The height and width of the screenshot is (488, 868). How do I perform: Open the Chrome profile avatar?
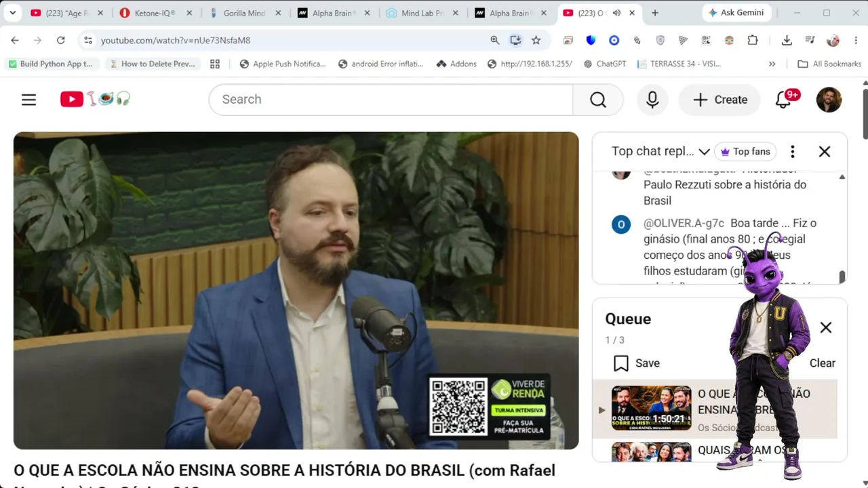click(x=833, y=41)
